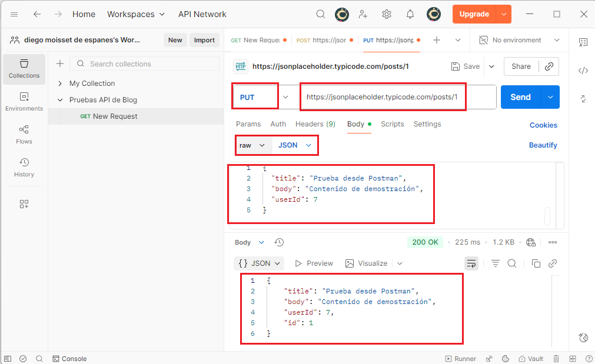595x364 pixels.
Task: Open the Flows sidebar section
Action: tap(24, 135)
